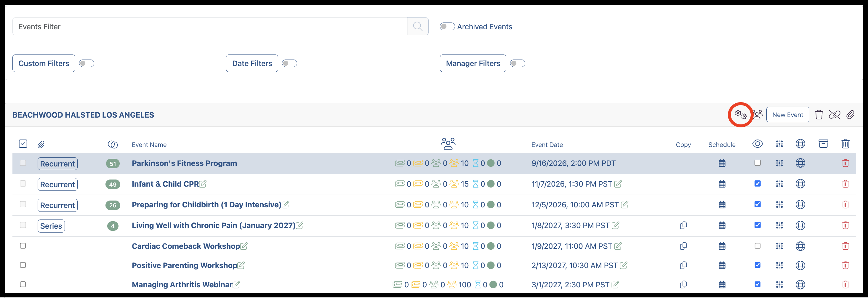The image size is (868, 298).
Task: Open the bulk settings gears icon
Action: [741, 115]
